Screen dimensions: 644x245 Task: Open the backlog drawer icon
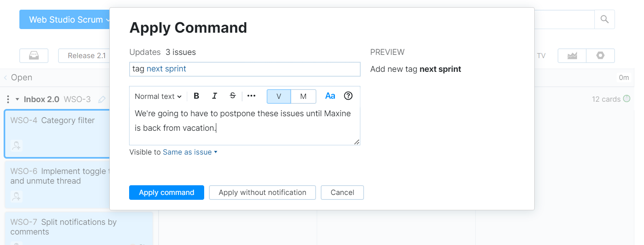[34, 56]
